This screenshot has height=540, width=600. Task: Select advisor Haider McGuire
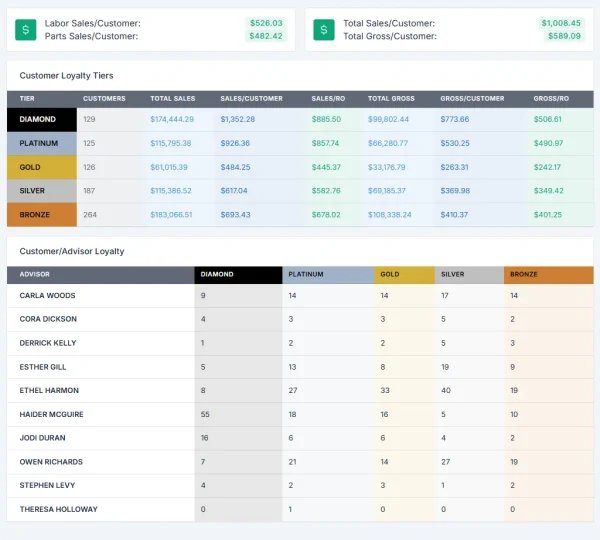point(52,414)
